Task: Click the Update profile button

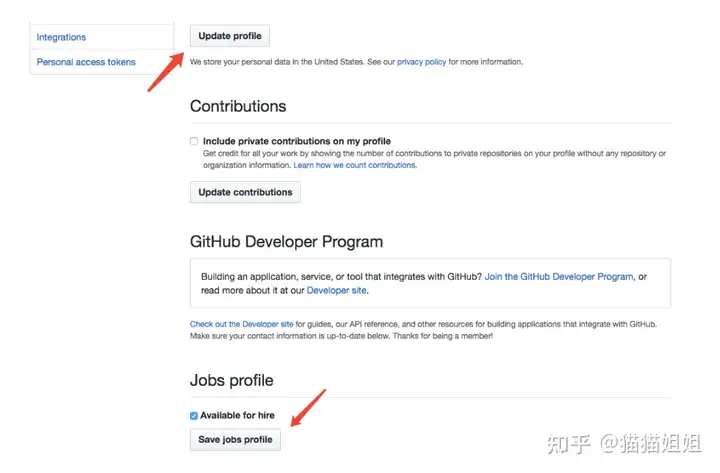Action: pyautogui.click(x=230, y=36)
